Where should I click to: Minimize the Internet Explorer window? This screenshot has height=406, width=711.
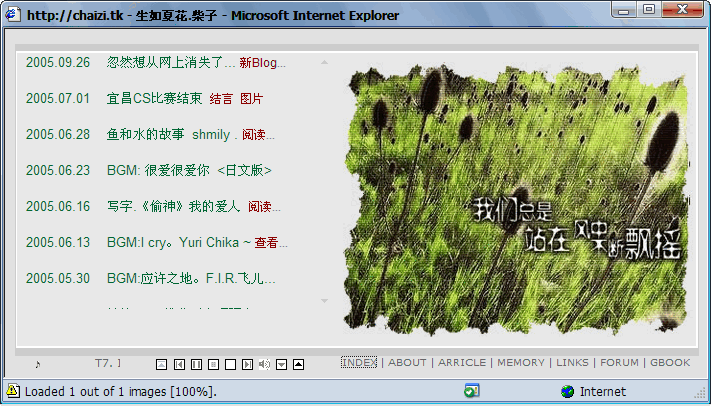coord(624,10)
